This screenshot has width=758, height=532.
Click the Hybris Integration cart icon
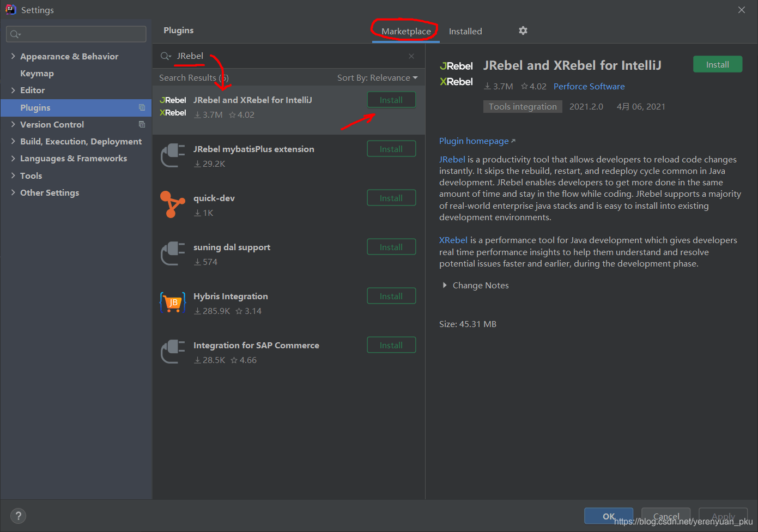[173, 303]
